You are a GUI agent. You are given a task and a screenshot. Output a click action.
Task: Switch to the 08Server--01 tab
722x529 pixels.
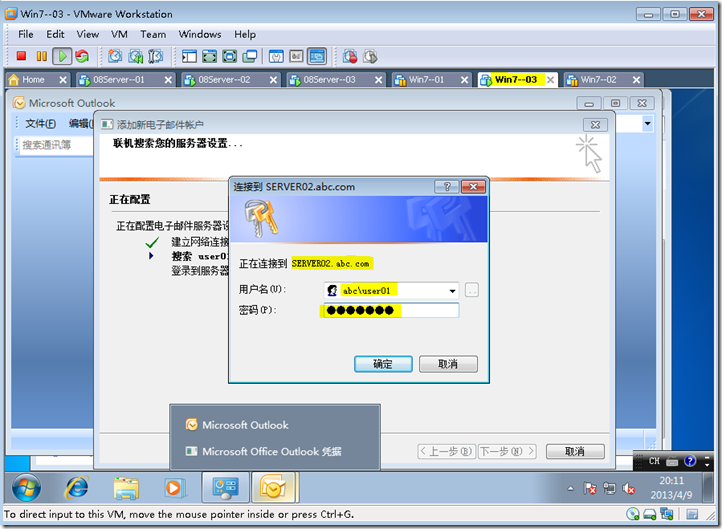pos(119,80)
